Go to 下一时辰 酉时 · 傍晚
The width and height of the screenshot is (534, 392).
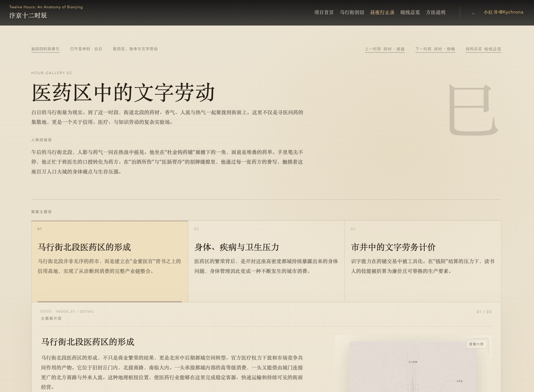click(435, 49)
